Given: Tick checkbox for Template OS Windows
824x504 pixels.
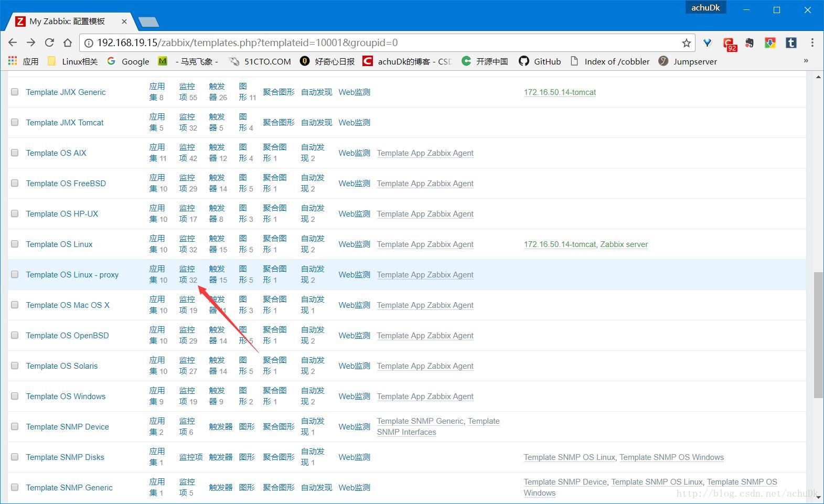Looking at the screenshot, I should coord(15,396).
